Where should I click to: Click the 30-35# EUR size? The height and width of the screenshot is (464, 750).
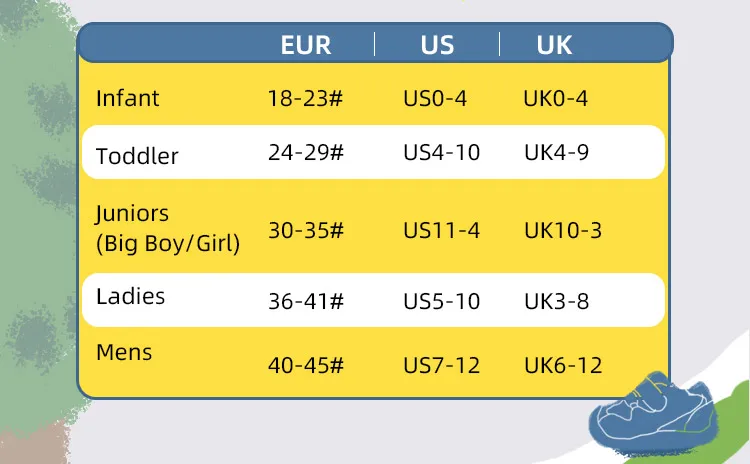coord(305,231)
